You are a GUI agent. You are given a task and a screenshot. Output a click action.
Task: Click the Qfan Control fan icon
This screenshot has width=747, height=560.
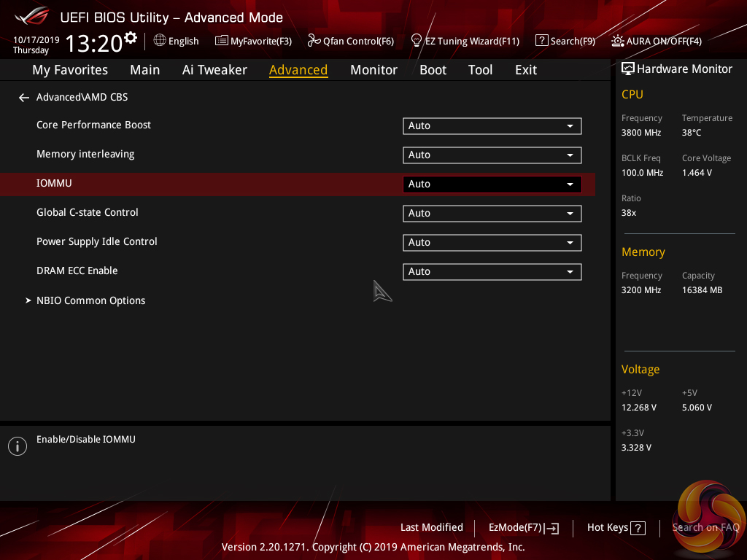pyautogui.click(x=314, y=41)
